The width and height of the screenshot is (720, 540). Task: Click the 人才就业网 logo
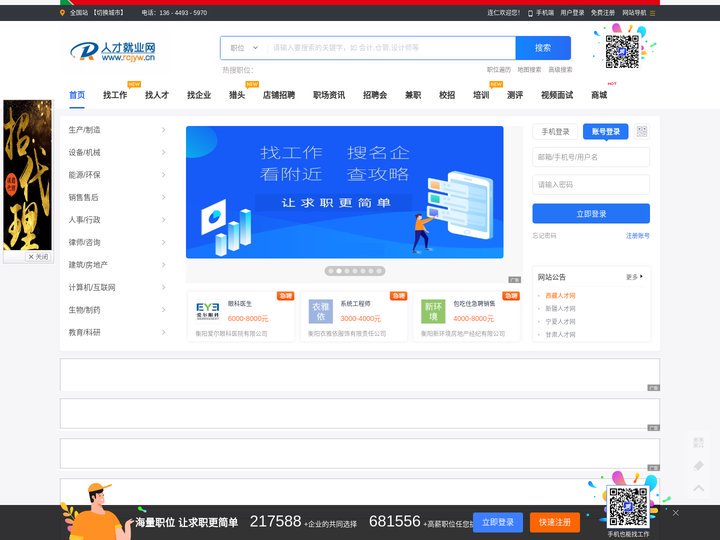113,51
